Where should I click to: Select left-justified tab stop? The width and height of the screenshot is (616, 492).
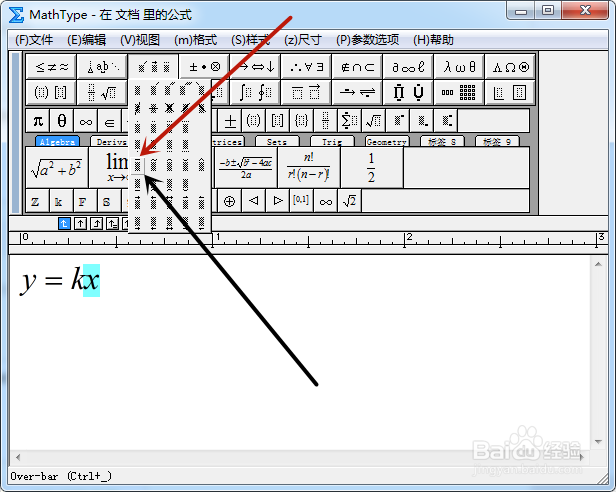click(64, 224)
